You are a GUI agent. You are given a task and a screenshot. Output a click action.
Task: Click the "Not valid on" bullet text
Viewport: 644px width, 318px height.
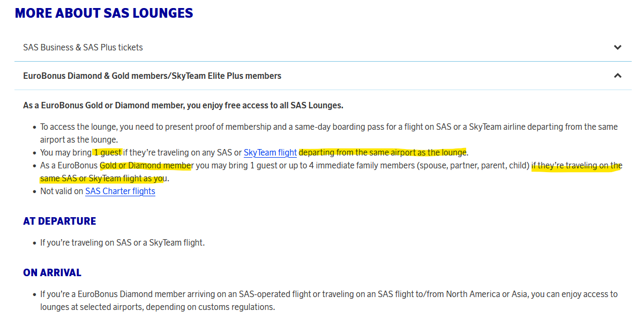click(62, 191)
